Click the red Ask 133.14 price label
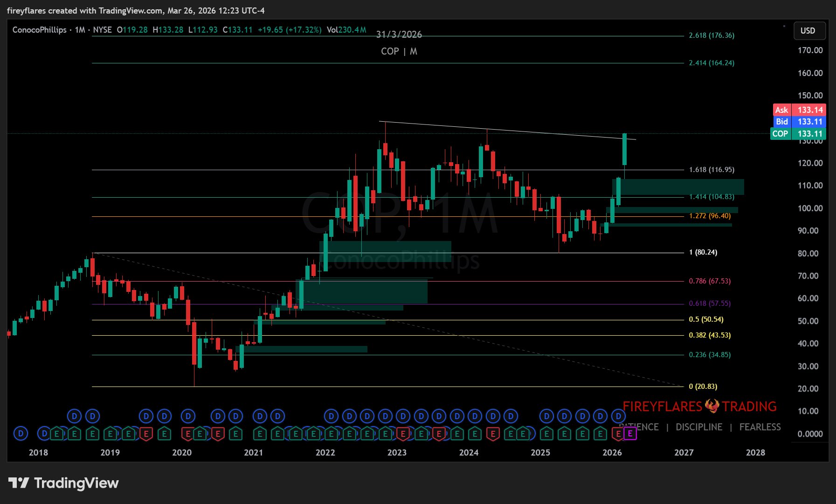 pyautogui.click(x=800, y=110)
